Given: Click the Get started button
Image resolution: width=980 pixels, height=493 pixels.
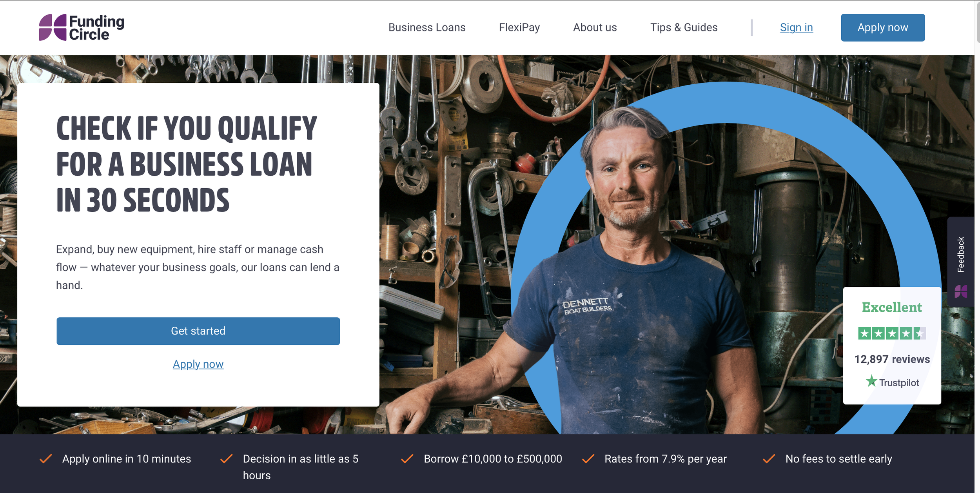Looking at the screenshot, I should 198,331.
